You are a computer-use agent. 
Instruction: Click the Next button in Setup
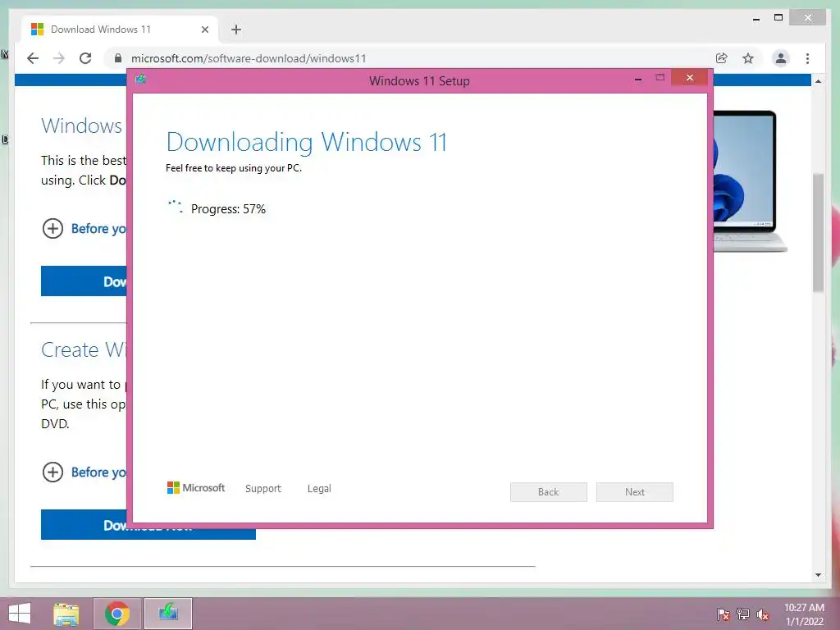tap(635, 492)
